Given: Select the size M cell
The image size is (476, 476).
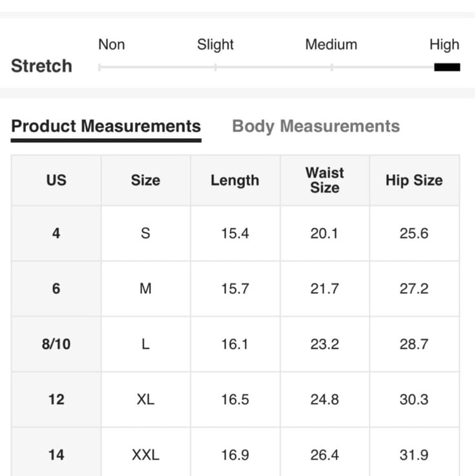Looking at the screenshot, I should (146, 289).
